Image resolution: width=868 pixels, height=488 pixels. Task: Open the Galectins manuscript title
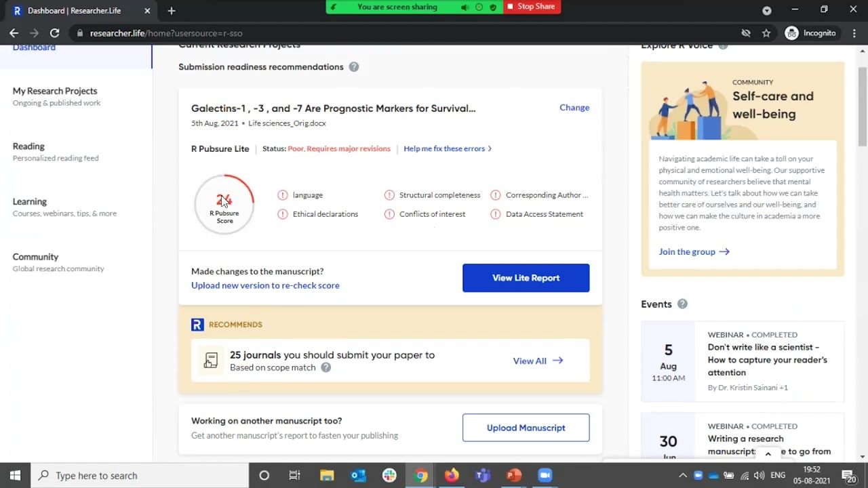click(x=333, y=108)
